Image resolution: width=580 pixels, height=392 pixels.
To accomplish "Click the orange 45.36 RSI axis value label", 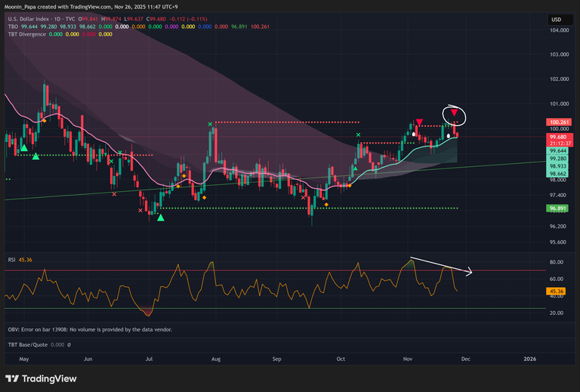I will [557, 291].
